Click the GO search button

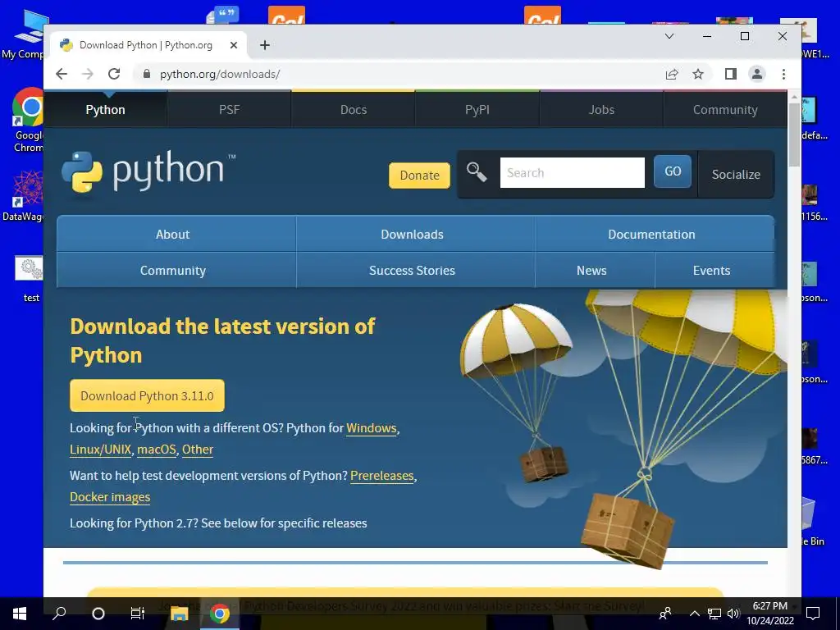pyautogui.click(x=673, y=171)
